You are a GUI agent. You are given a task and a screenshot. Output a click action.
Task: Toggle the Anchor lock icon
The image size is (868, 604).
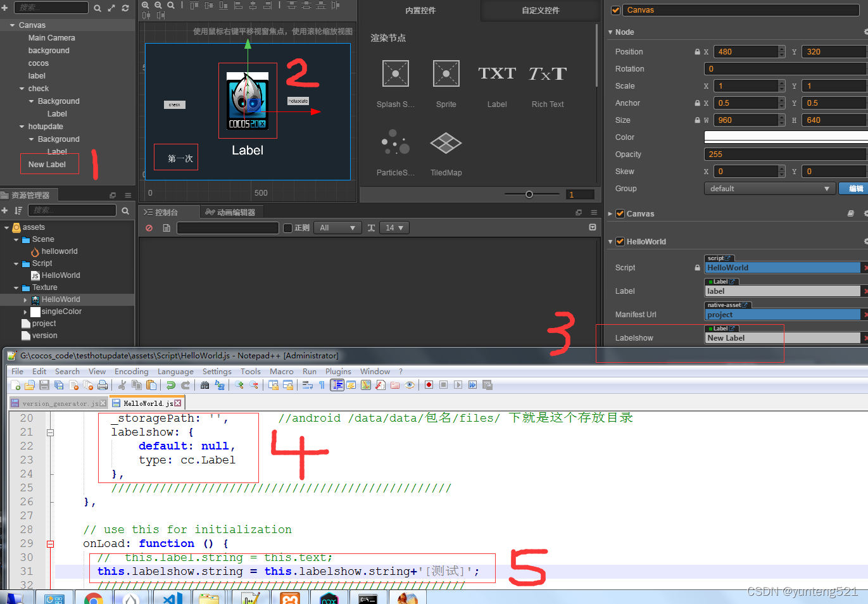click(697, 103)
